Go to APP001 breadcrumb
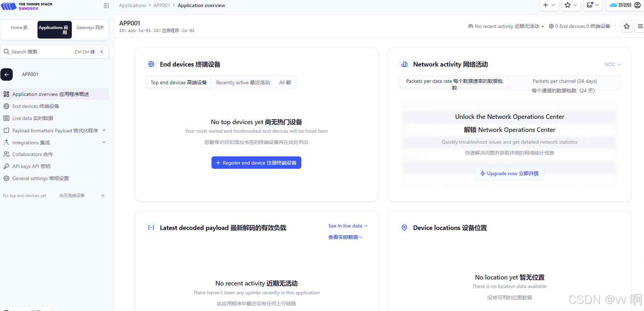This screenshot has width=644, height=311. point(162,5)
